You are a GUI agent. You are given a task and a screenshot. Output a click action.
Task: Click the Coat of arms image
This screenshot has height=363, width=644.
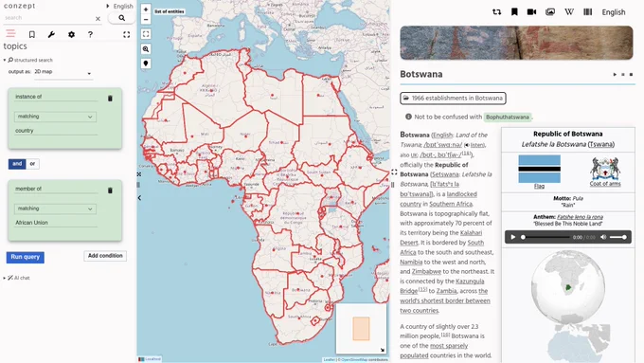tap(605, 169)
